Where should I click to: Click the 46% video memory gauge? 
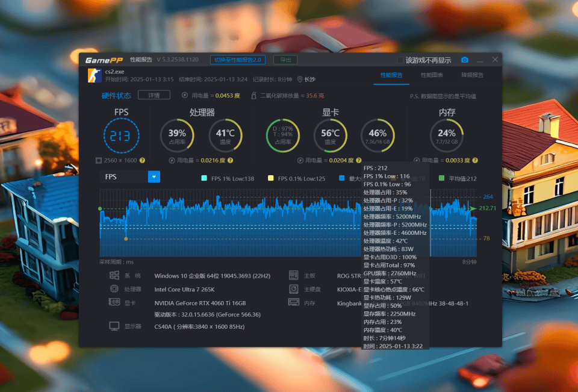[378, 135]
